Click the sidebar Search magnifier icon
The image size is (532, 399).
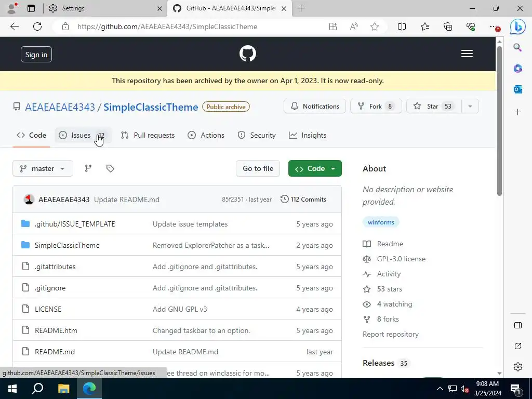(x=517, y=47)
